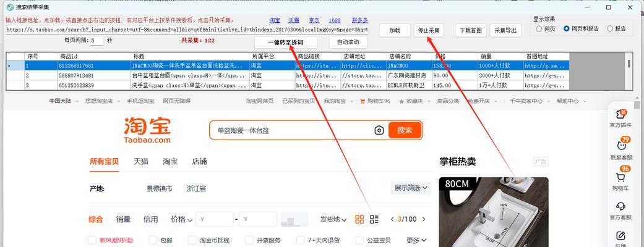Switch to the 所有宝贝 tab
The height and width of the screenshot is (247, 644).
[x=105, y=162]
